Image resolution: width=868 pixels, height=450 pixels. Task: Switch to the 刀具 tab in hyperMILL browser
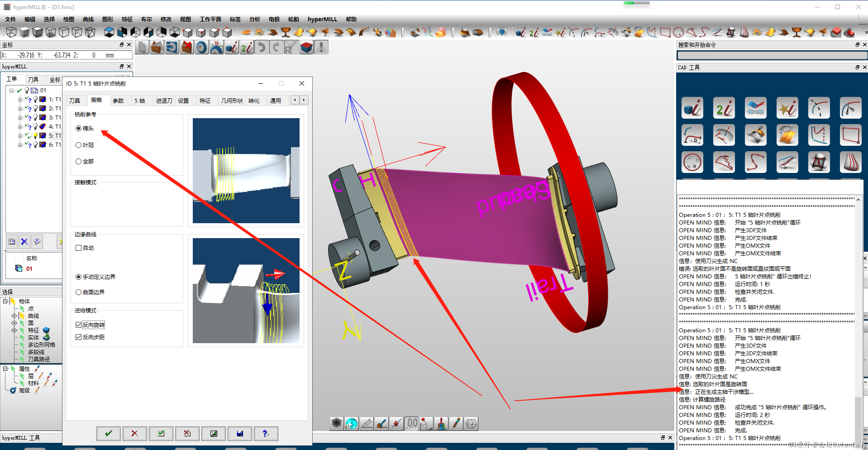tap(33, 79)
